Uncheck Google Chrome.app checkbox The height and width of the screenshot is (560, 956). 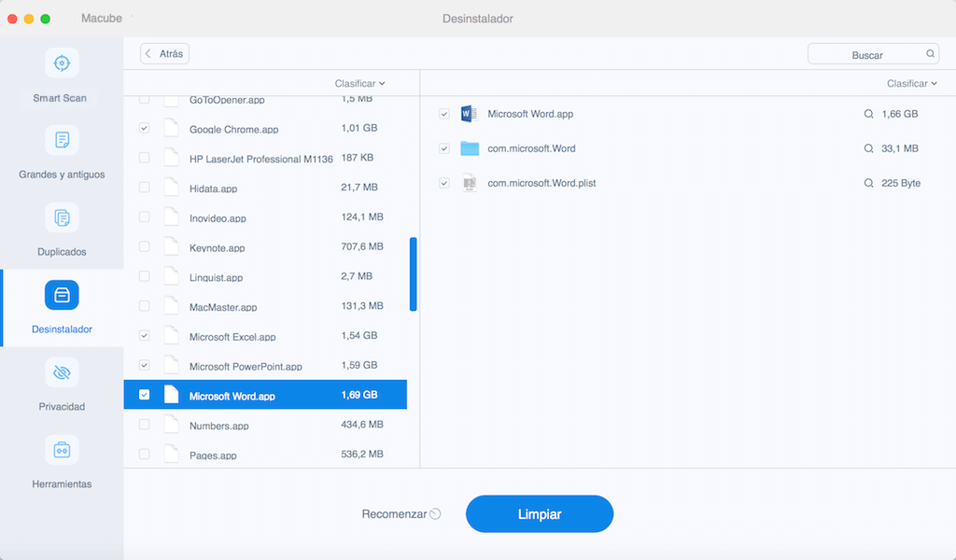pos(145,128)
